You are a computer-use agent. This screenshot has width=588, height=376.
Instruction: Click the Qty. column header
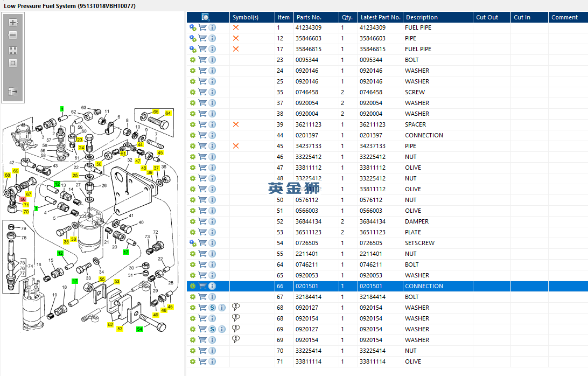(x=348, y=17)
